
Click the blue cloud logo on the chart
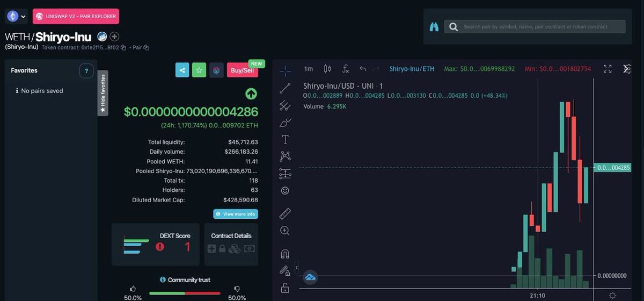coord(310,277)
